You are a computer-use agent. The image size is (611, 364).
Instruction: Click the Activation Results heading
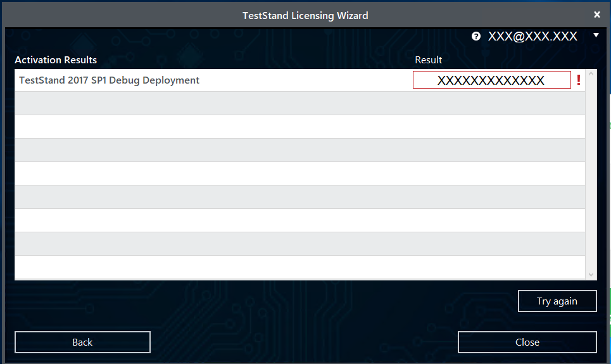point(56,60)
